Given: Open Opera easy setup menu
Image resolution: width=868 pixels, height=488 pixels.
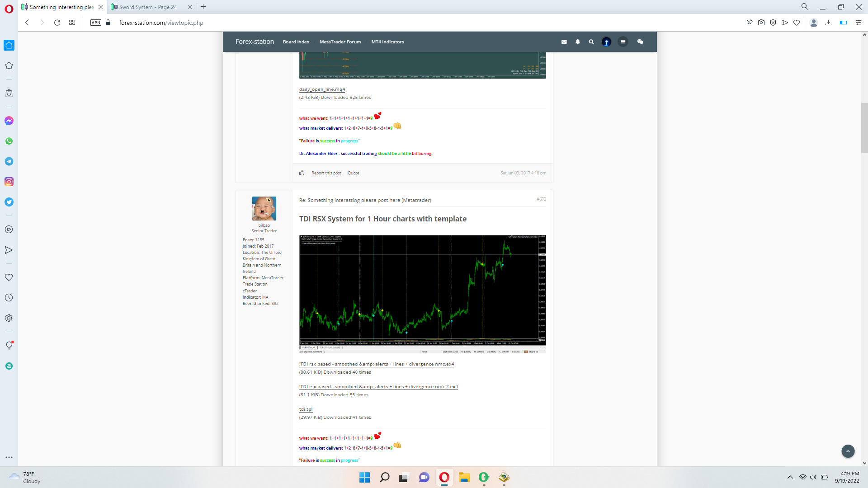Looking at the screenshot, I should (x=858, y=23).
